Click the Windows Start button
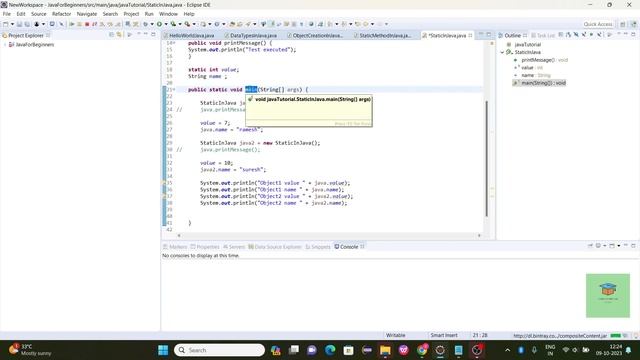640x360 pixels. tap(163, 350)
